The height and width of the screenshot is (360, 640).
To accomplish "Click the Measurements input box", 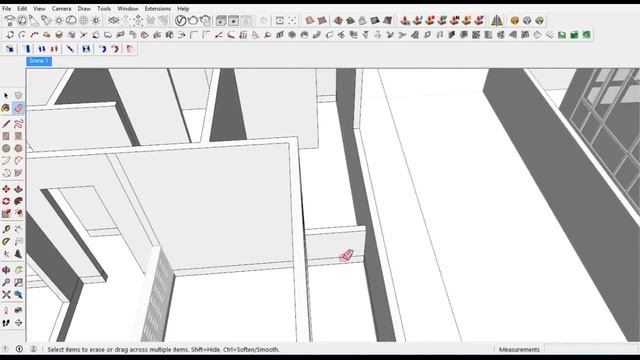I will click(x=591, y=349).
